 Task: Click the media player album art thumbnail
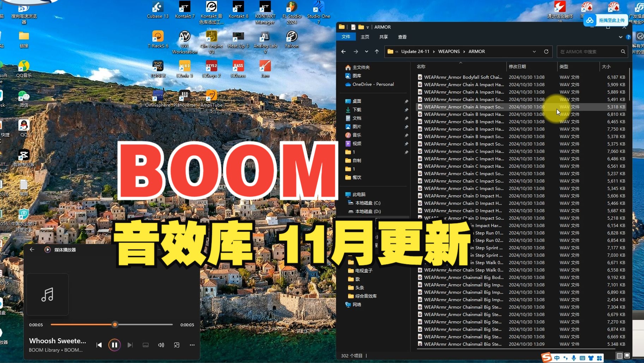[48, 294]
